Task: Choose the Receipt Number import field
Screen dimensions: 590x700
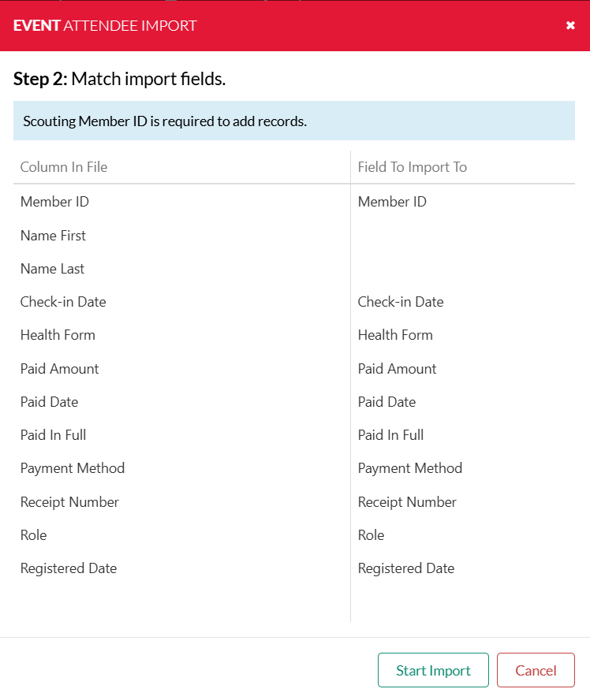Action: click(407, 502)
